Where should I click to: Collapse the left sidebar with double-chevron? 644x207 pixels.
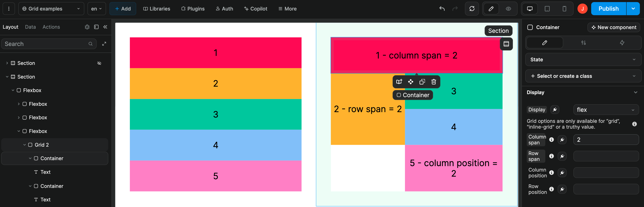point(105,27)
